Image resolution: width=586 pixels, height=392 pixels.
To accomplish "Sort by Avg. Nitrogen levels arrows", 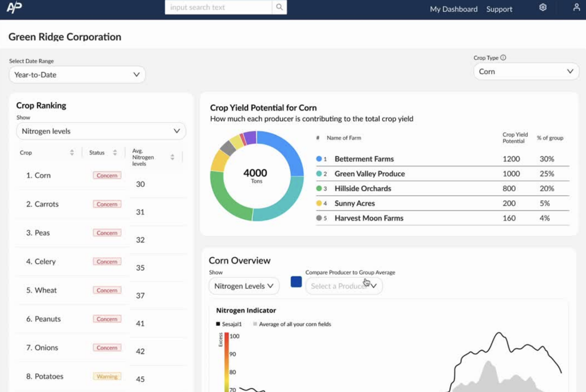I will click(172, 157).
